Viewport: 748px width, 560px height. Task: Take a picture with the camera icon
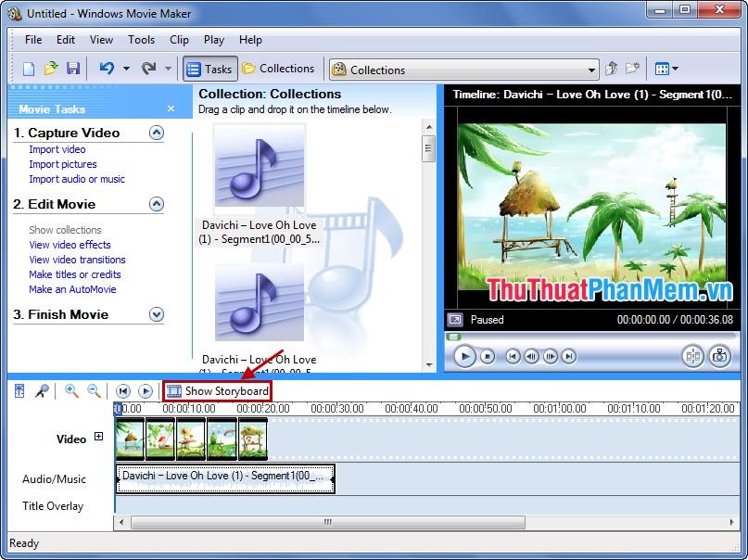tap(719, 357)
